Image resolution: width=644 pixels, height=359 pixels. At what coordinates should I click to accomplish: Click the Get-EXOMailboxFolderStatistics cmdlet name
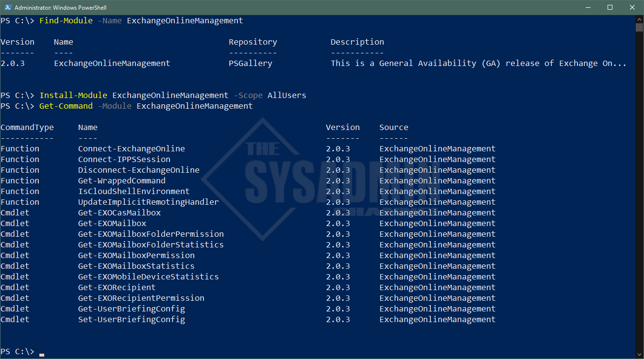151,245
